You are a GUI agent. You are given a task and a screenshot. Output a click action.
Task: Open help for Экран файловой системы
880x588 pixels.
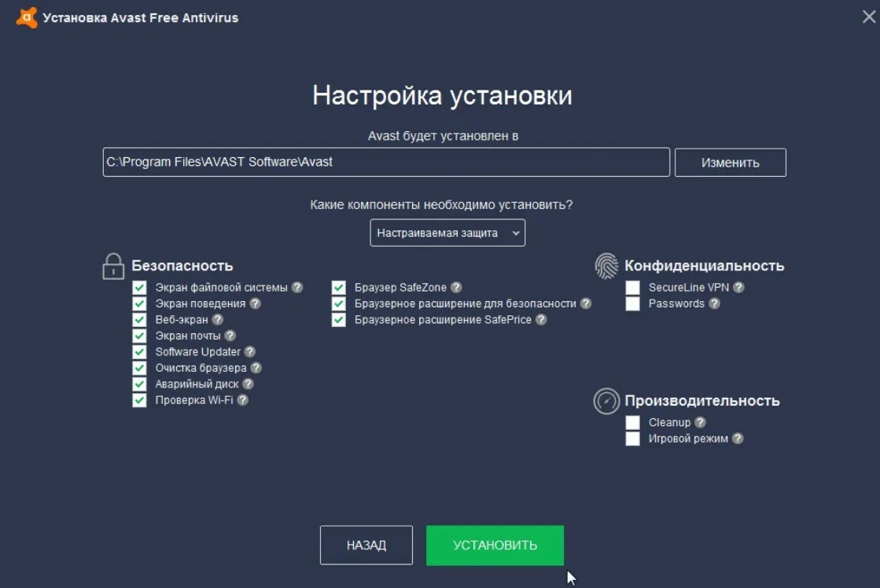pos(297,287)
